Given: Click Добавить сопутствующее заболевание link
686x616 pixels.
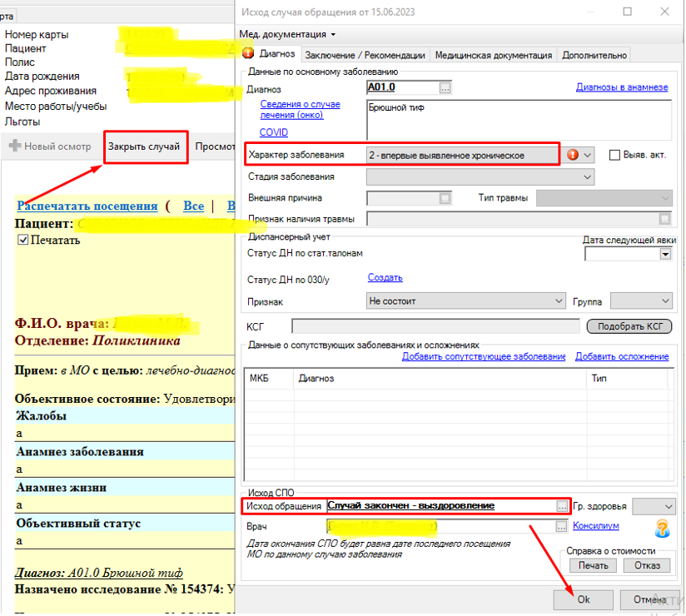Looking at the screenshot, I should [484, 356].
